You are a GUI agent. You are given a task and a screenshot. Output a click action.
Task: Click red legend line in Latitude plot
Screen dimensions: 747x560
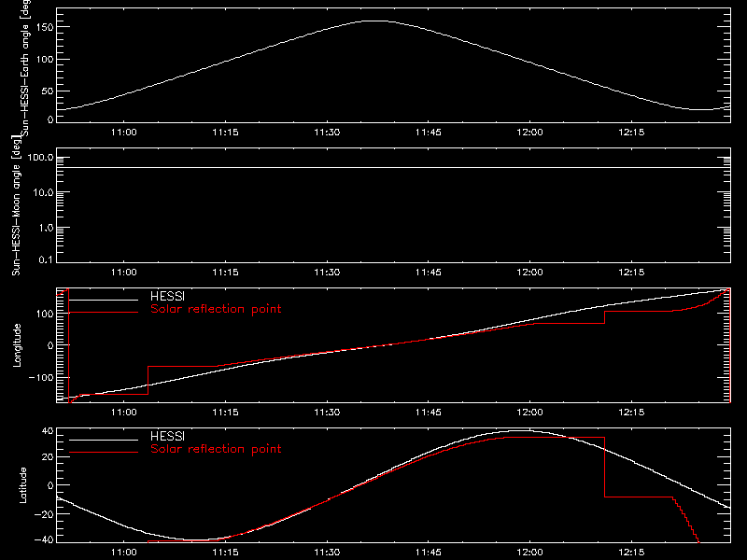[104, 453]
